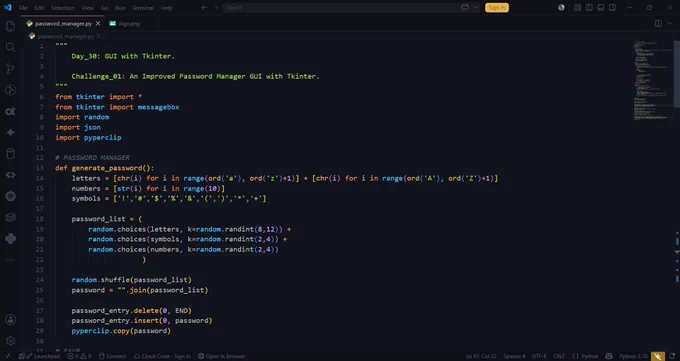Open Customize Layout icon
The width and height of the screenshot is (680, 361).
[x=577, y=7]
